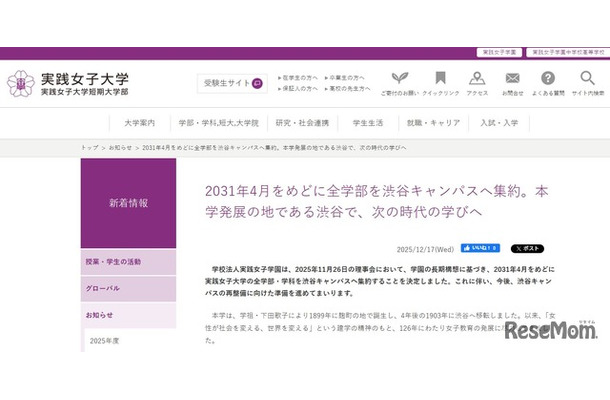Click the 受験生サイト button
Image resolution: width=610 pixels, height=400 pixels.
pyautogui.click(x=232, y=83)
